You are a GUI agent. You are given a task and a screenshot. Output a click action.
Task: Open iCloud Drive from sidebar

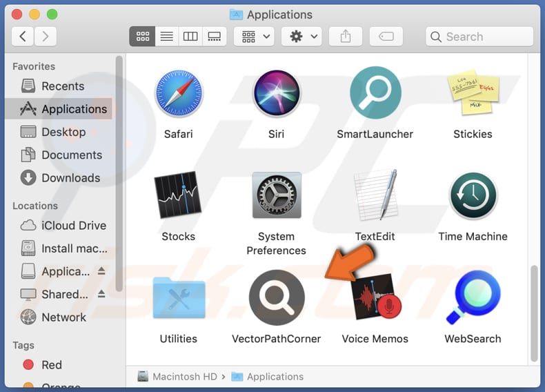tap(73, 226)
